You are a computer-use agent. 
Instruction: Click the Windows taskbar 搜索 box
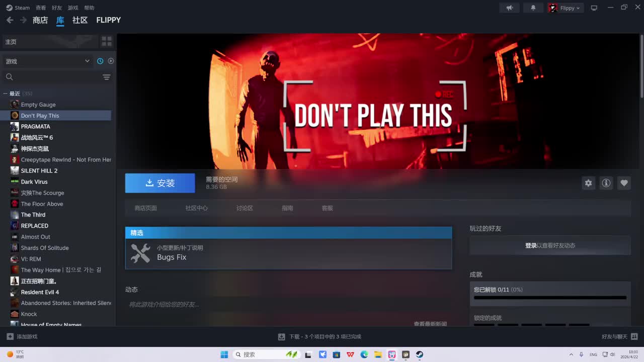click(x=266, y=354)
